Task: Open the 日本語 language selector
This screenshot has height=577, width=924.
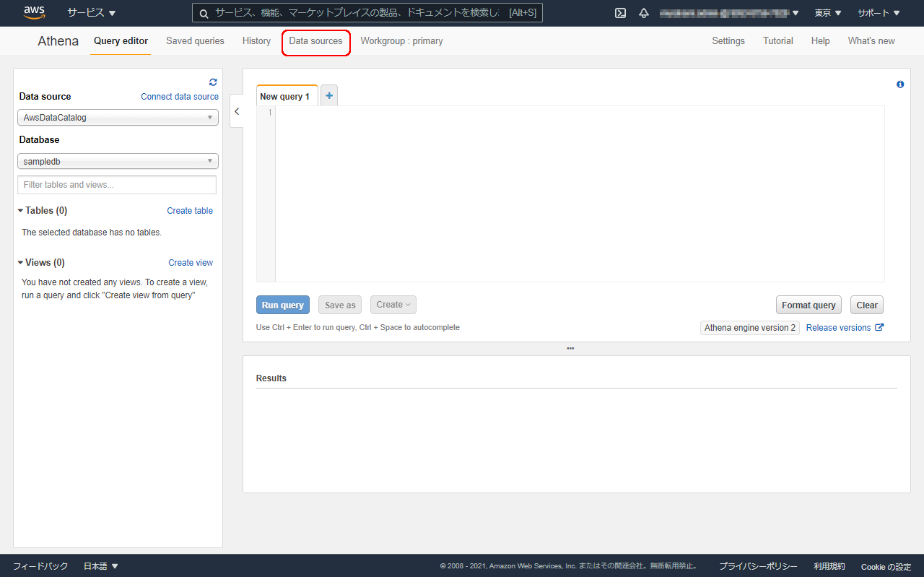Action: tap(101, 566)
